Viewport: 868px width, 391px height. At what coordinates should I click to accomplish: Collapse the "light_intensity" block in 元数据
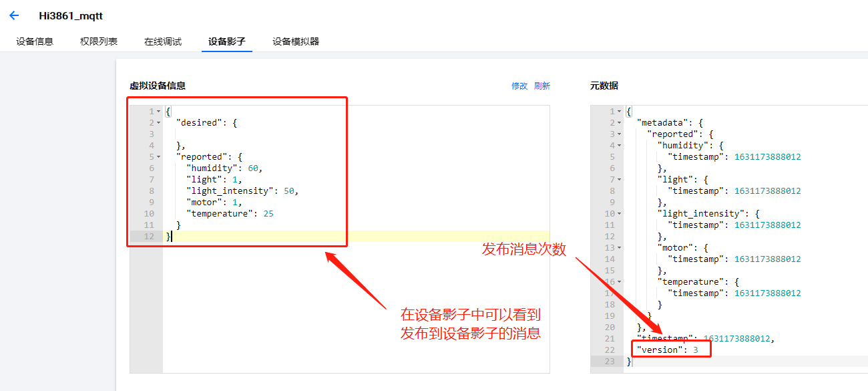pos(619,214)
